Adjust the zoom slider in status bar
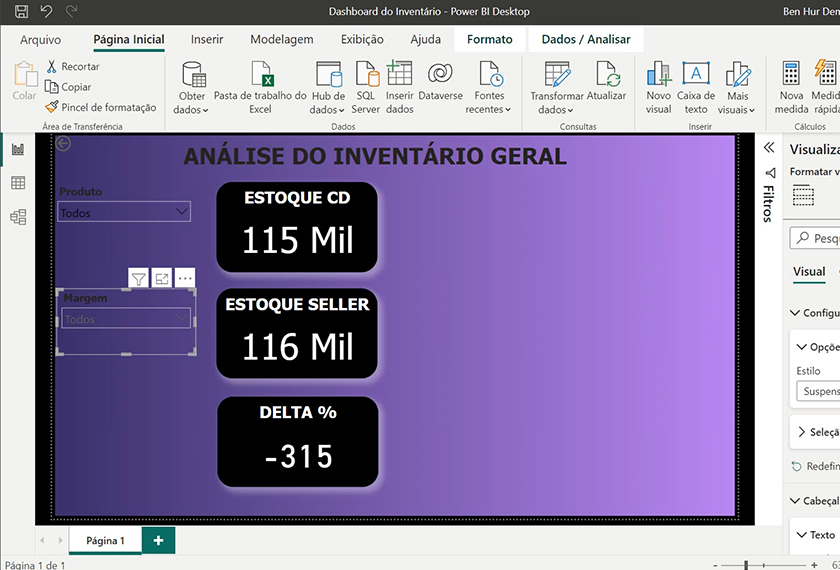This screenshot has height=570, width=840. pos(746,565)
